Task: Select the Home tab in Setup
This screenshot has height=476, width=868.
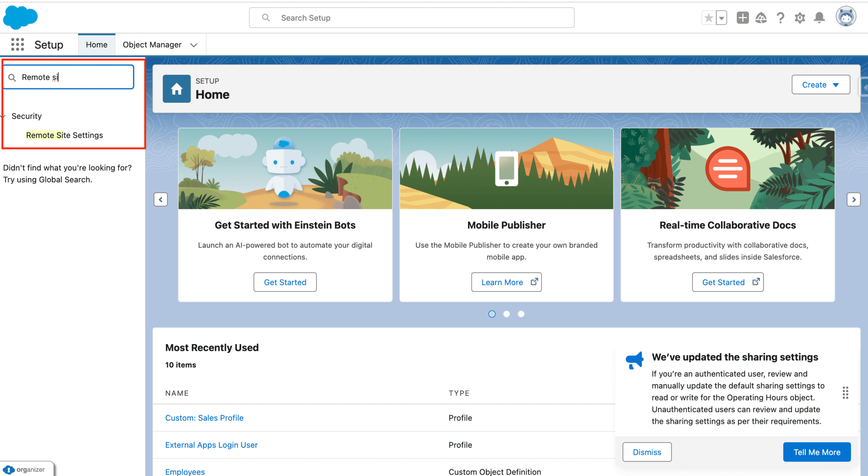Action: [96, 44]
